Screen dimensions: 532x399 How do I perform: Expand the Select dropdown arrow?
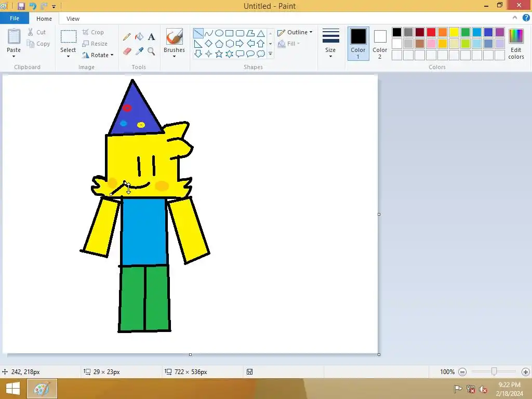68,56
